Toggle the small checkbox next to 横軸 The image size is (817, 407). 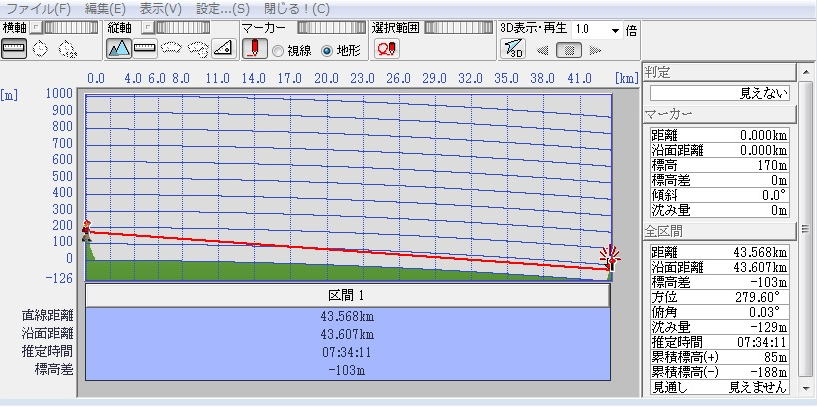(35, 27)
